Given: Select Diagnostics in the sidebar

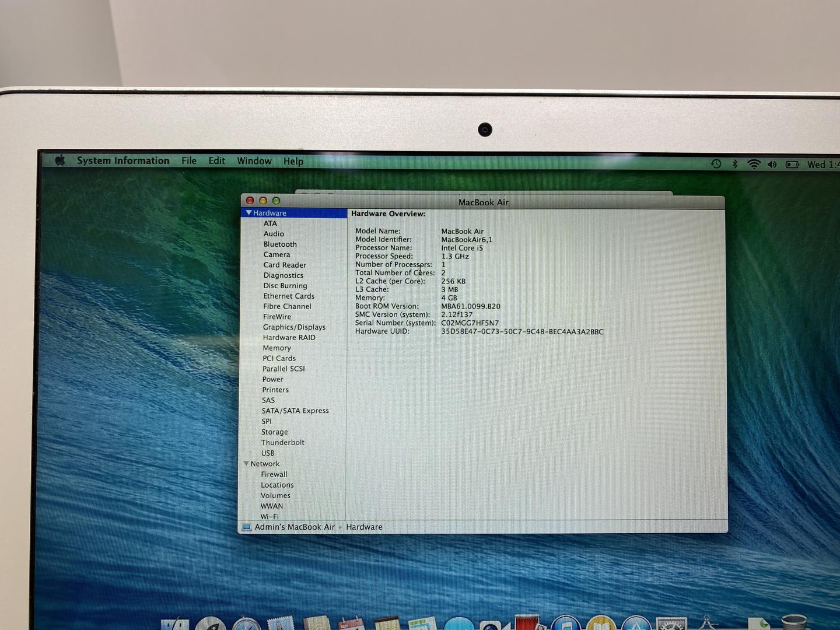Looking at the screenshot, I should [x=283, y=275].
